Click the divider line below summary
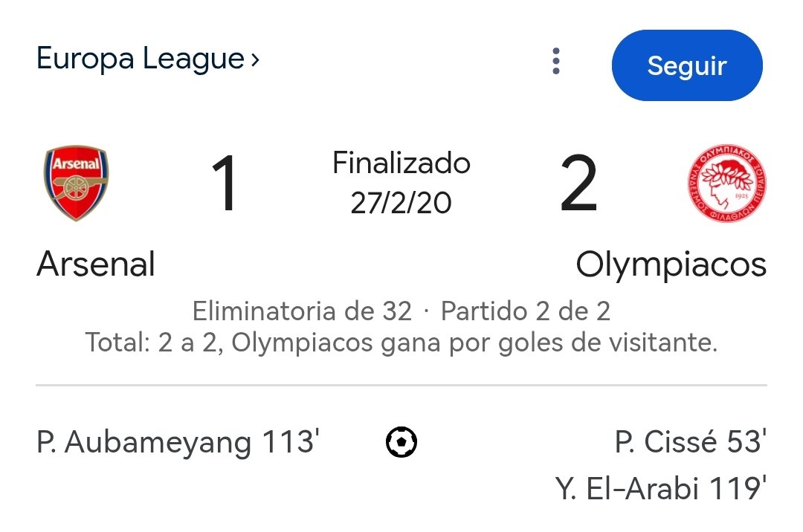The image size is (803, 532). [401, 385]
